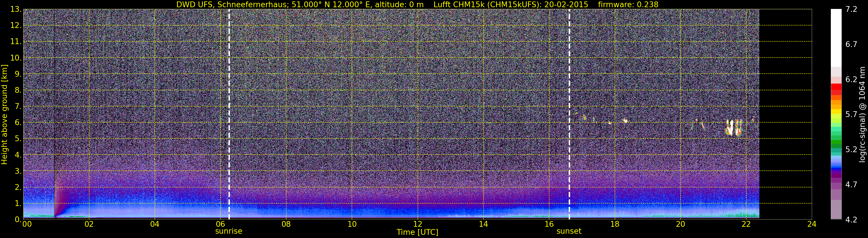Click the '10' tick label on the time axis
The width and height of the screenshot is (868, 238).
point(352,224)
